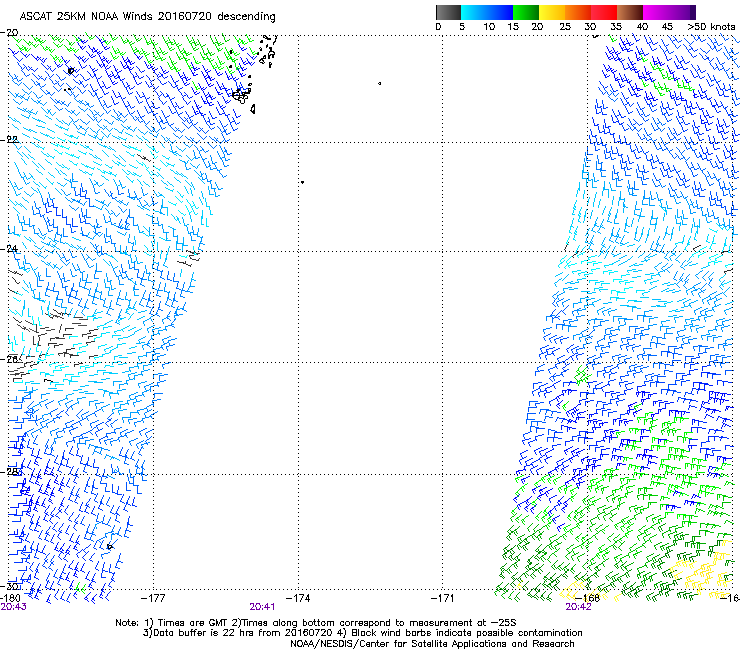Screen dimensions: 740x650
Task: Click the -28 latitude axis label
Action: [x=9, y=472]
